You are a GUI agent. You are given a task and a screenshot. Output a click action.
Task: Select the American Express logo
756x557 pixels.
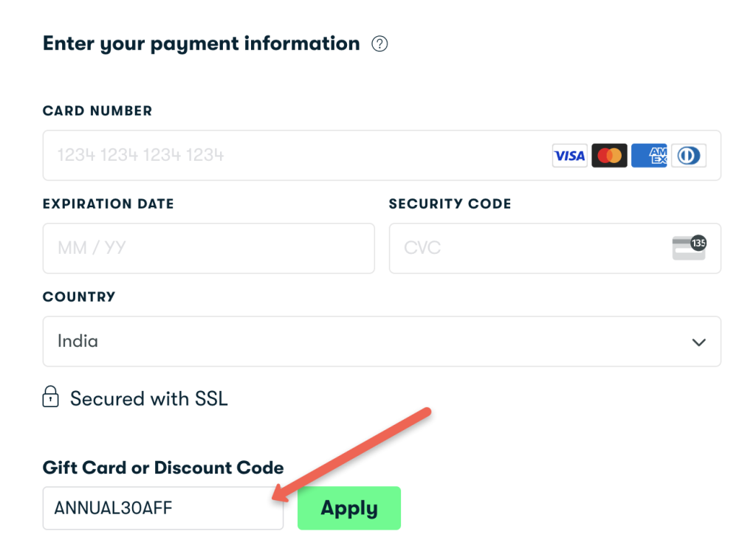click(649, 155)
